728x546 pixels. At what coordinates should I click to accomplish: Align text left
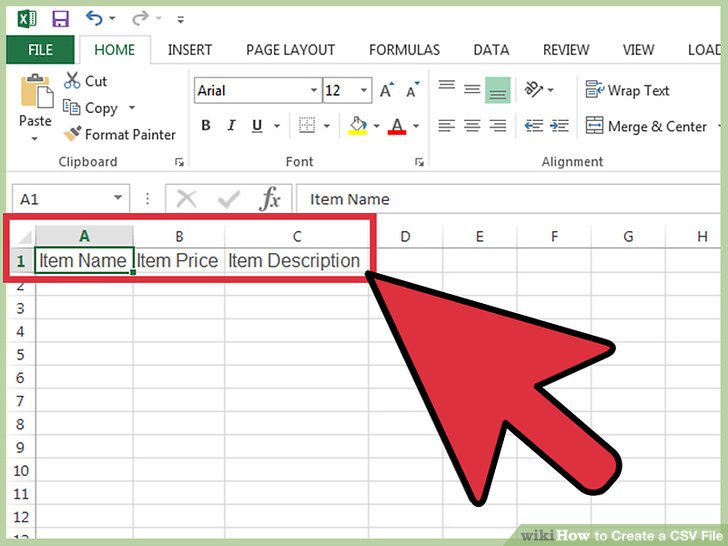pyautogui.click(x=447, y=125)
